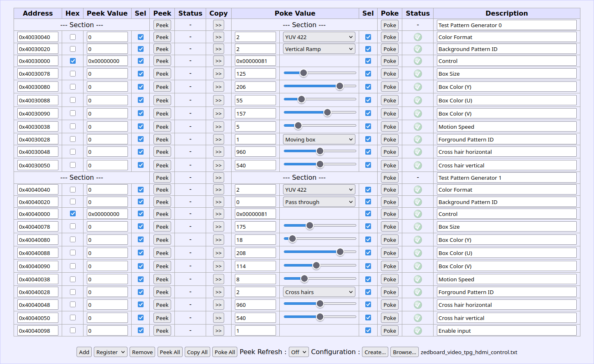Click the status checkmark icon in the 0x40030080 row

[x=418, y=87]
